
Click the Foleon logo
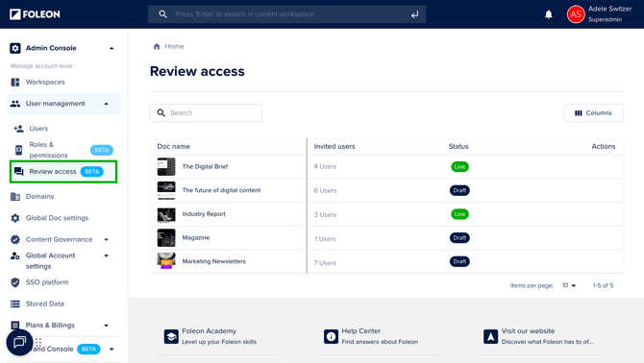(35, 14)
